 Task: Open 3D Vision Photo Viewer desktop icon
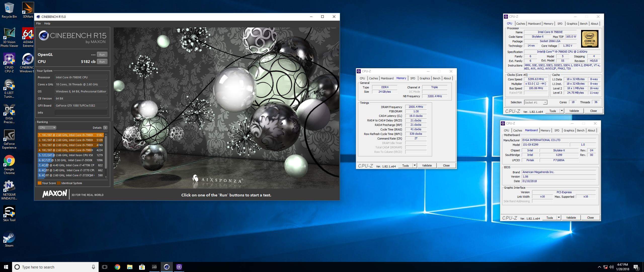click(9, 38)
